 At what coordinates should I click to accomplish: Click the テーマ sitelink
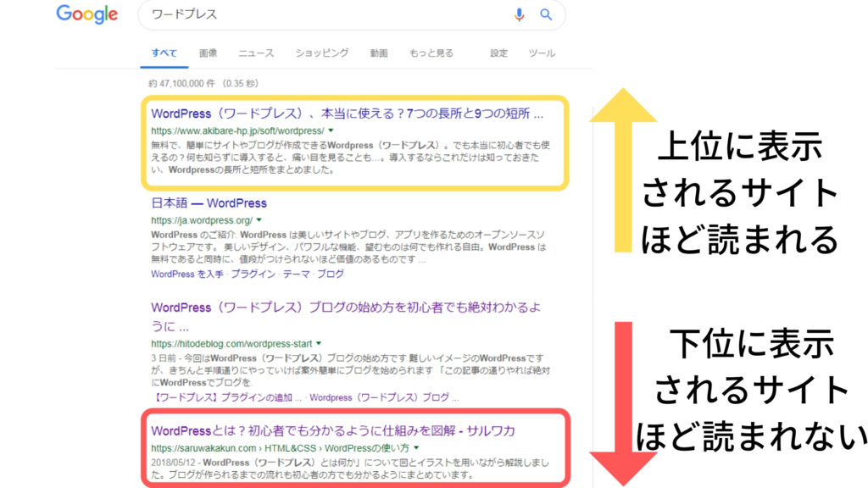[296, 274]
